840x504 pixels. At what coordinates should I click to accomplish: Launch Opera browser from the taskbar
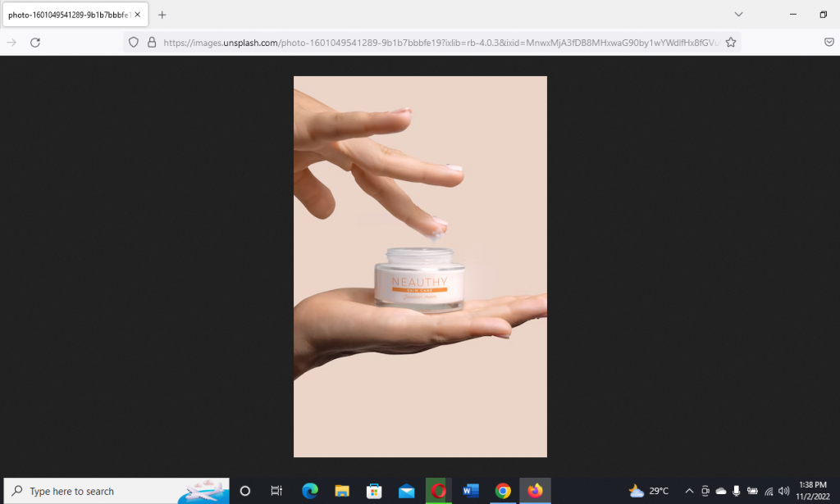(438, 491)
